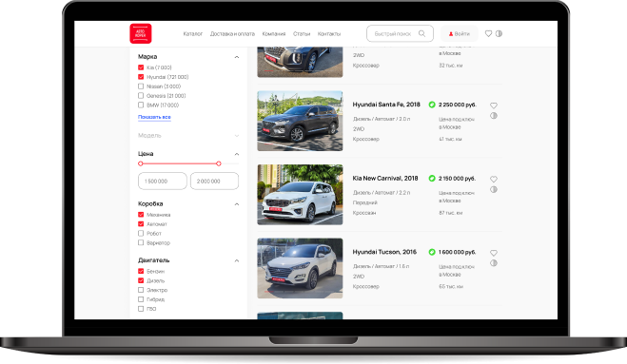The image size is (627, 364).
Task: Click the right price slider handle
Action: click(218, 163)
